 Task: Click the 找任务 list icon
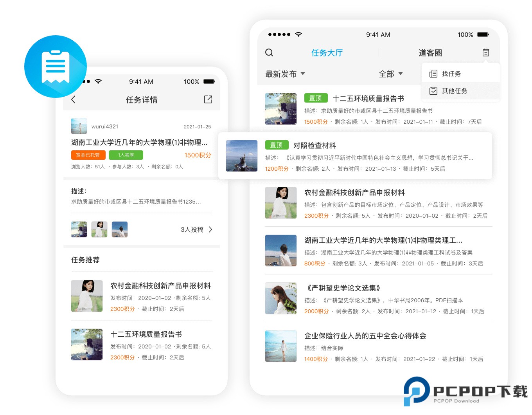pyautogui.click(x=433, y=74)
